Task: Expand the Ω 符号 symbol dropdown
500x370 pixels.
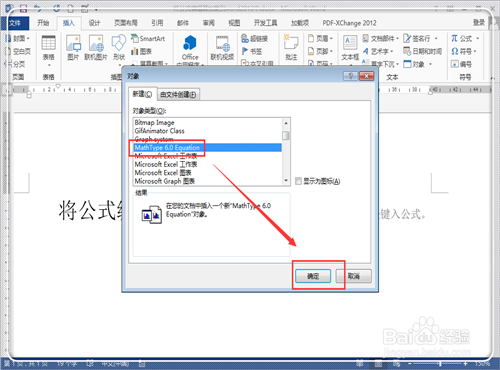Action: coord(475,51)
